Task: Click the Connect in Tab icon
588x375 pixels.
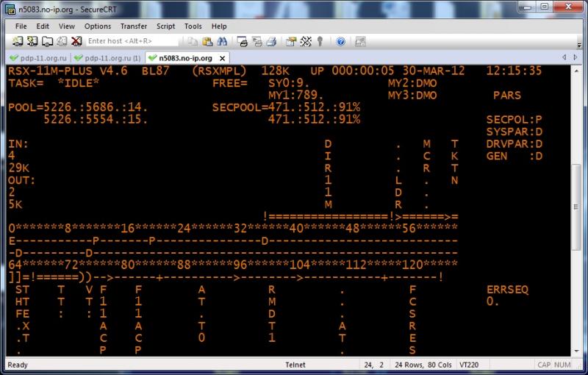Action: click(x=46, y=41)
